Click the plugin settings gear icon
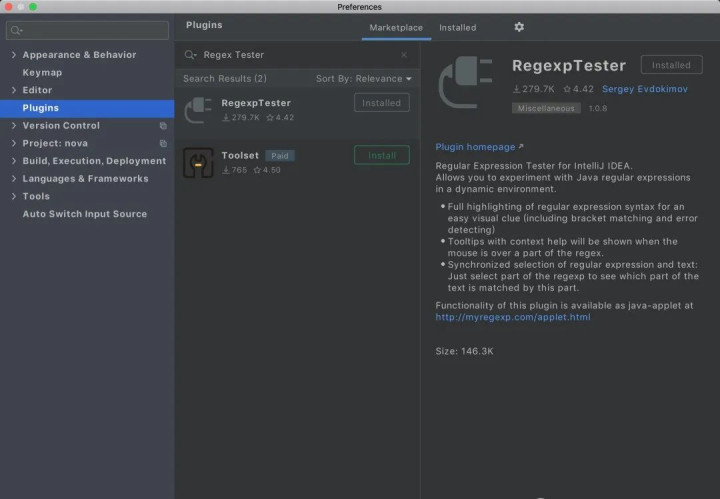This screenshot has width=720, height=499. click(x=518, y=27)
